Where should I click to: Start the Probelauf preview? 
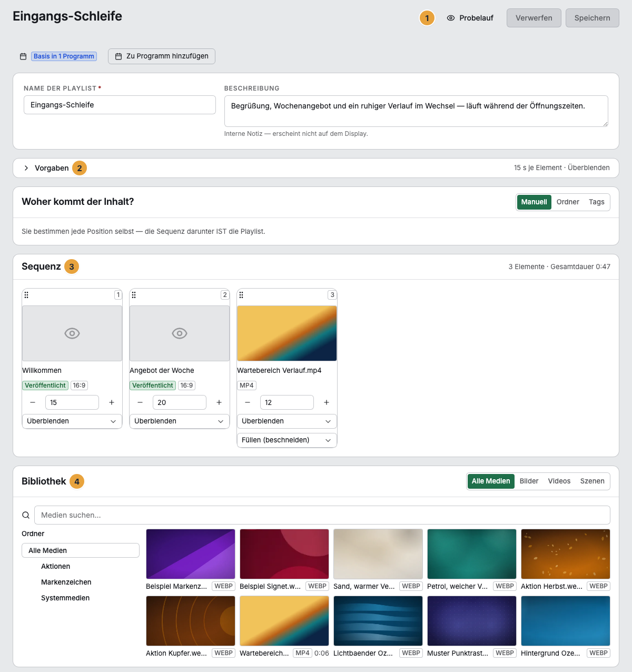pos(470,18)
